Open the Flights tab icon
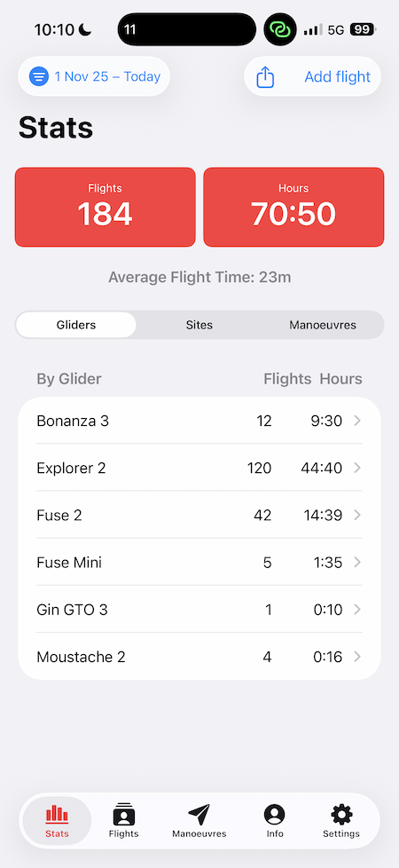This screenshot has height=868, width=399. (x=124, y=814)
